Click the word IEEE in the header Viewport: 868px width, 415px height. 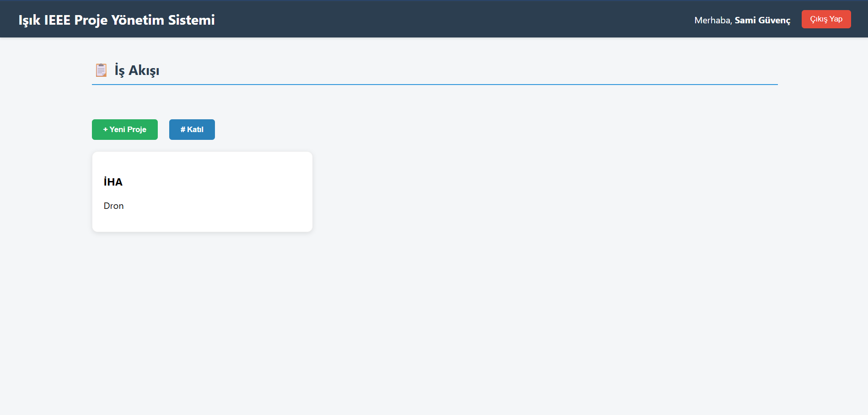pyautogui.click(x=57, y=20)
